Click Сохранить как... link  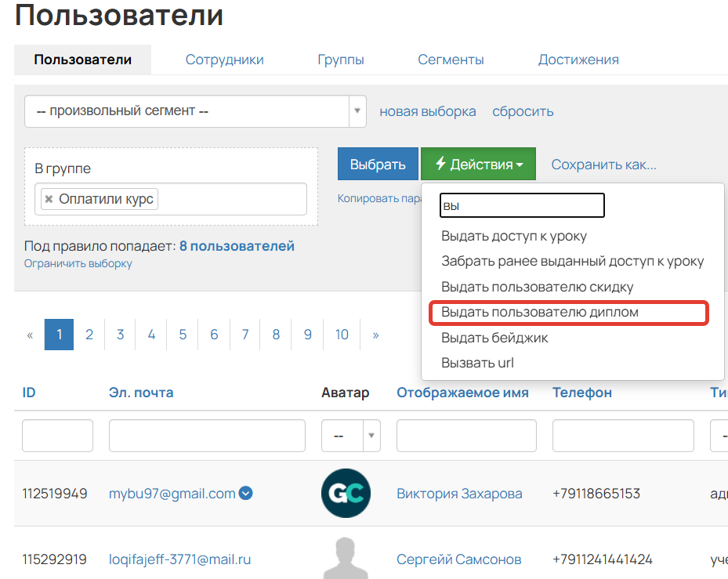[603, 165]
